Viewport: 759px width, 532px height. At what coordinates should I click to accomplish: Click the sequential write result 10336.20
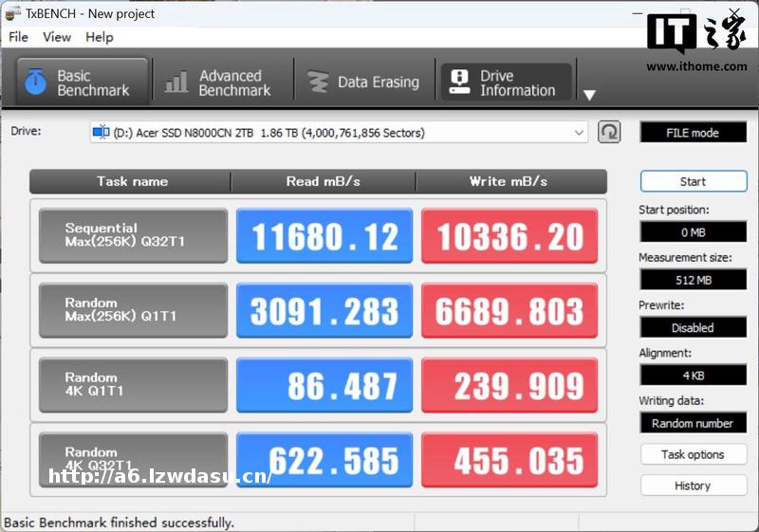click(509, 235)
